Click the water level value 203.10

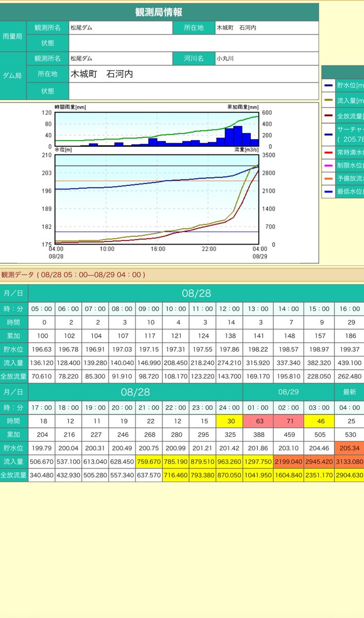click(288, 448)
